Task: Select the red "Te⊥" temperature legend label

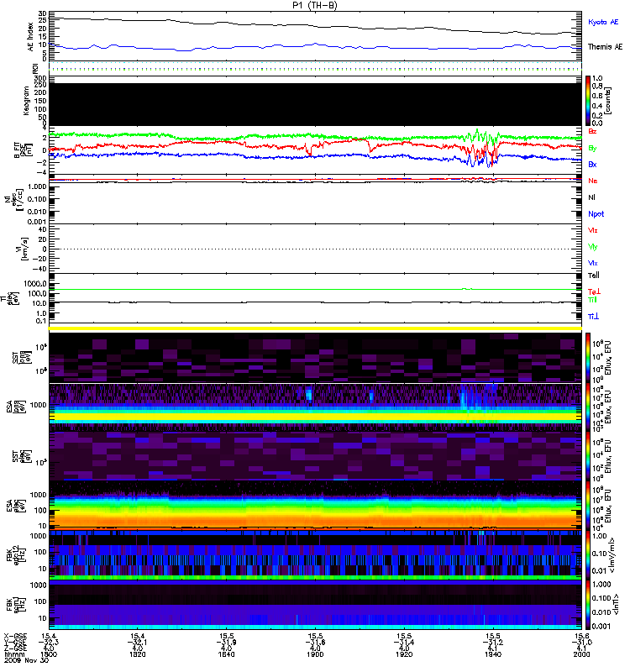Action: tap(594, 291)
